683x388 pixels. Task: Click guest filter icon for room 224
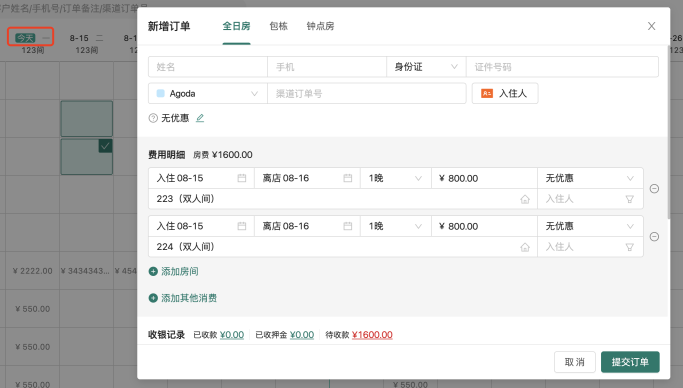click(x=629, y=247)
